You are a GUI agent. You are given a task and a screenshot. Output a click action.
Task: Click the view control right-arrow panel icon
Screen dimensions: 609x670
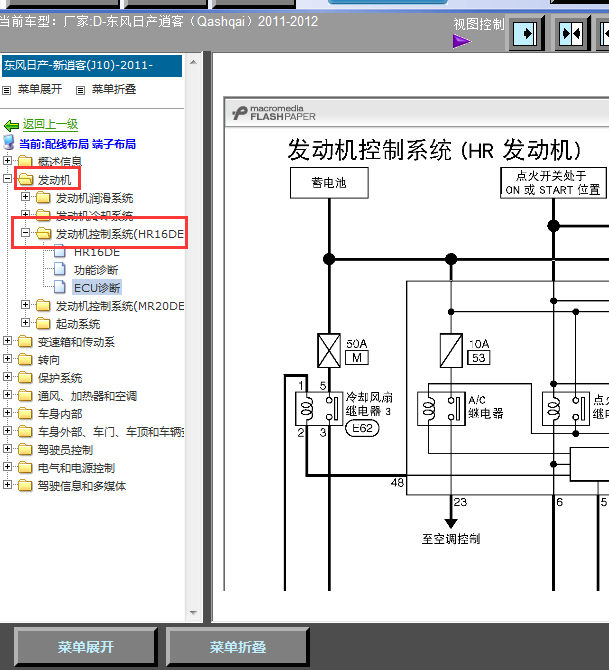pos(525,33)
